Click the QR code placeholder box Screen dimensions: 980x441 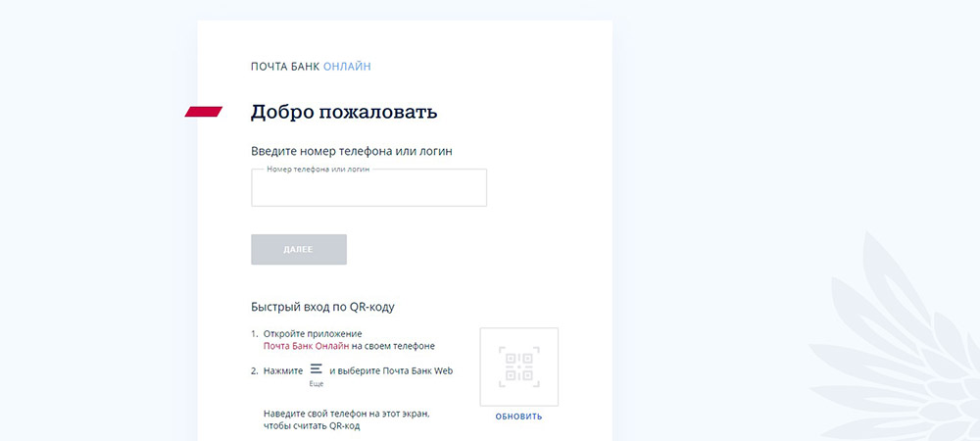[518, 367]
